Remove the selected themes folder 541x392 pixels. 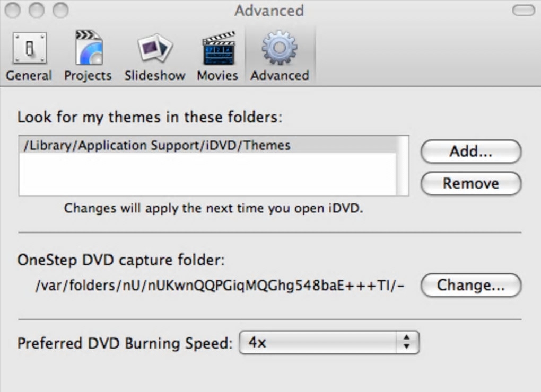(x=471, y=183)
